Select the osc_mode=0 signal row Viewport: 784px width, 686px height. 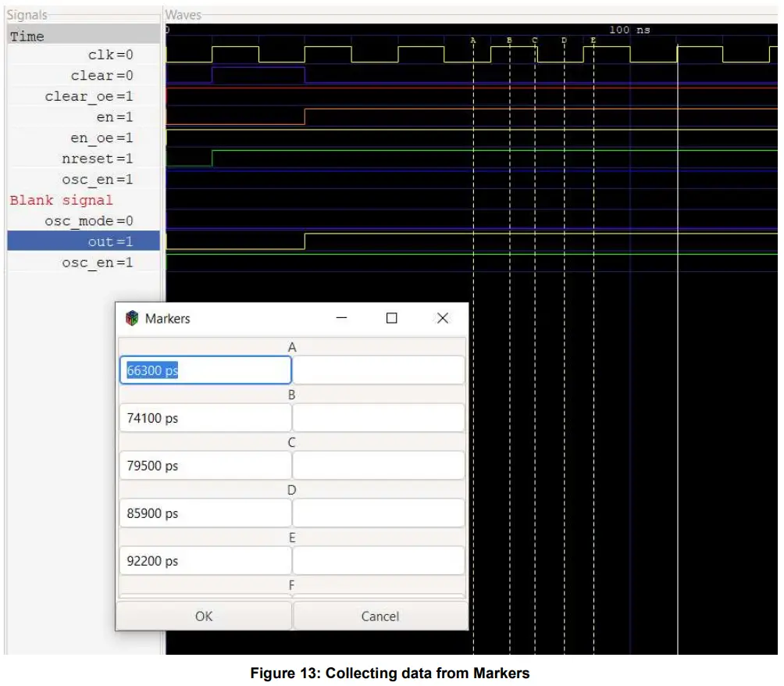[x=84, y=220]
